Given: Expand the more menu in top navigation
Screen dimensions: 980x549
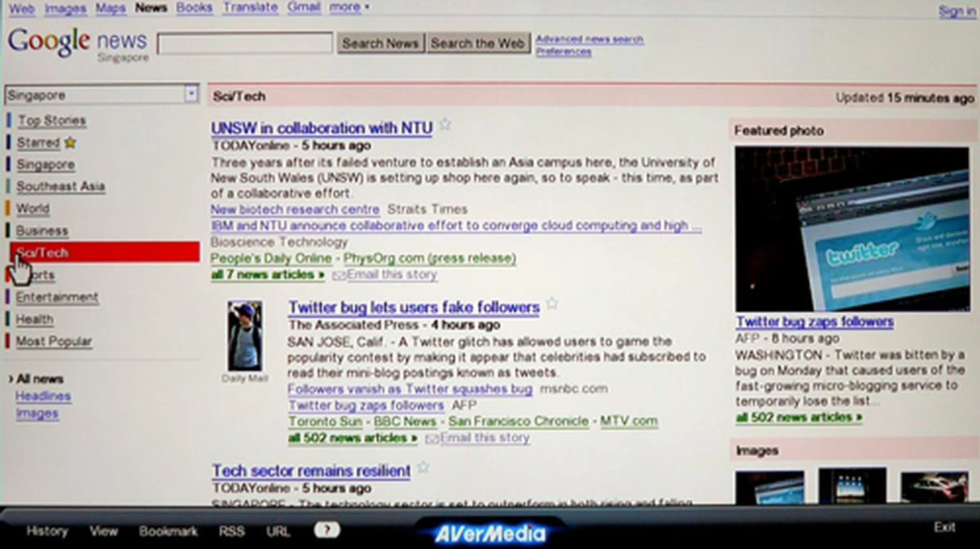Looking at the screenshot, I should (347, 7).
